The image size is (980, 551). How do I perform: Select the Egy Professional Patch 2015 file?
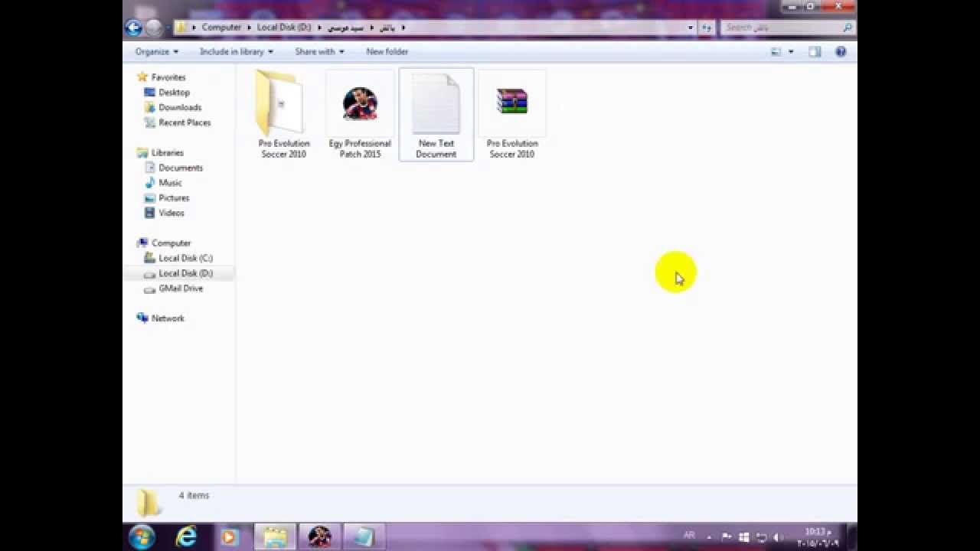click(x=360, y=115)
